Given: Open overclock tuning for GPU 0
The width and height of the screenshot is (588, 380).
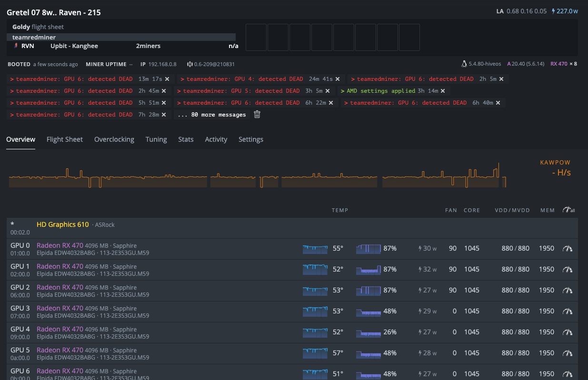Looking at the screenshot, I should click(567, 248).
